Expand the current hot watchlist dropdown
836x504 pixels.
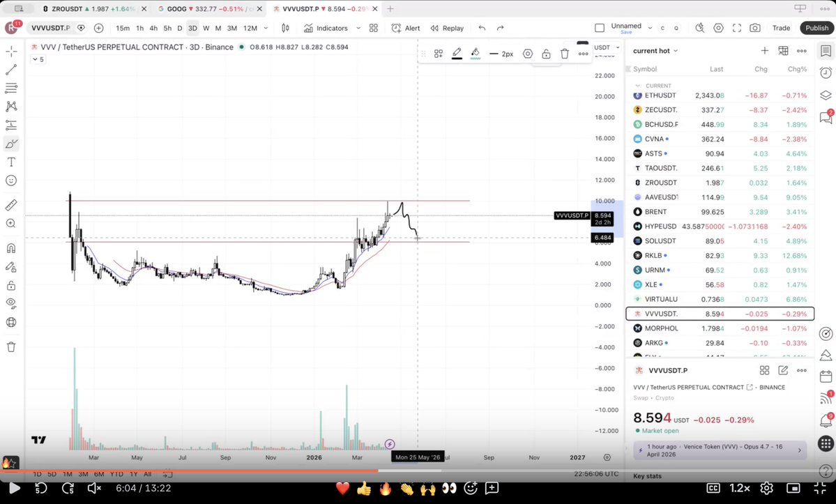655,51
